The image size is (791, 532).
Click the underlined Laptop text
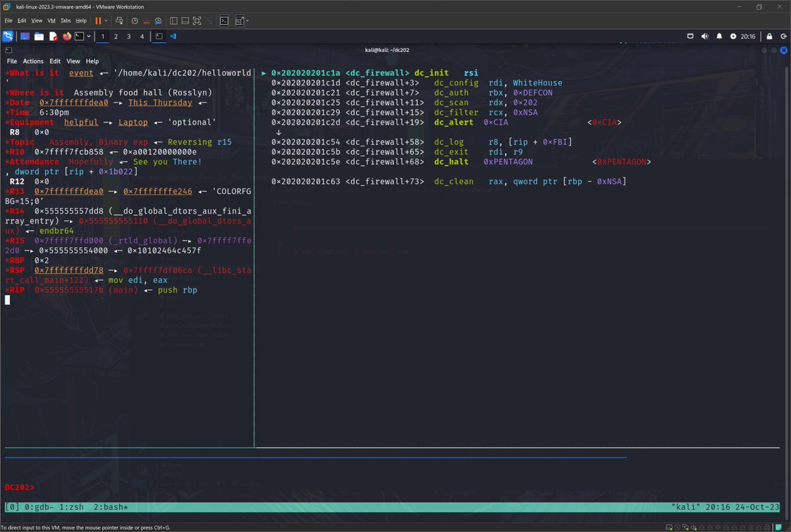[x=133, y=123]
